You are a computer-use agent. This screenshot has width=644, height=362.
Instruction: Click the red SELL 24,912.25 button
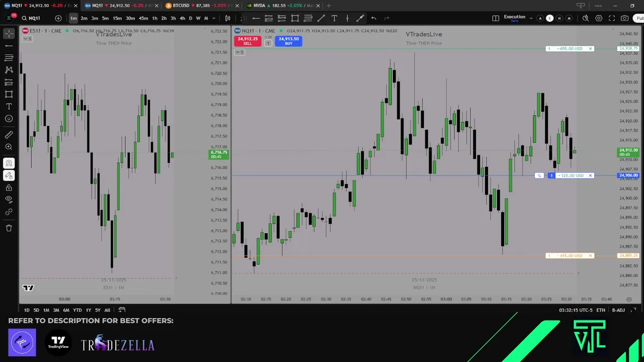[x=248, y=41]
